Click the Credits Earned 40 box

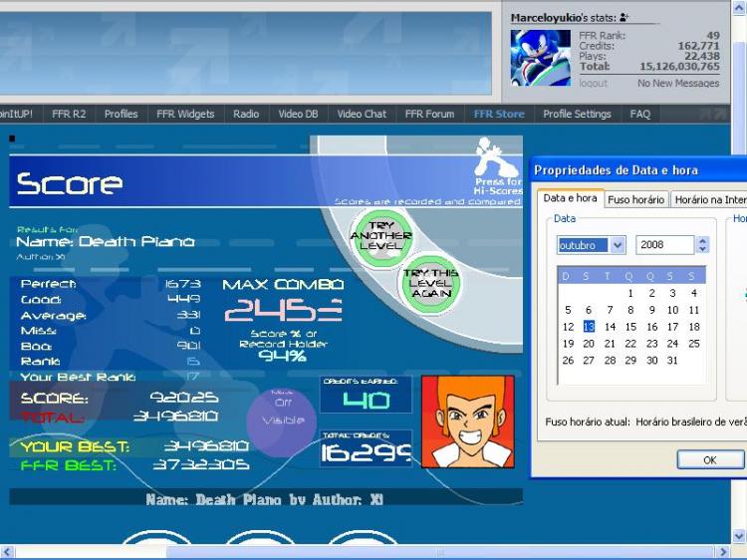(366, 395)
